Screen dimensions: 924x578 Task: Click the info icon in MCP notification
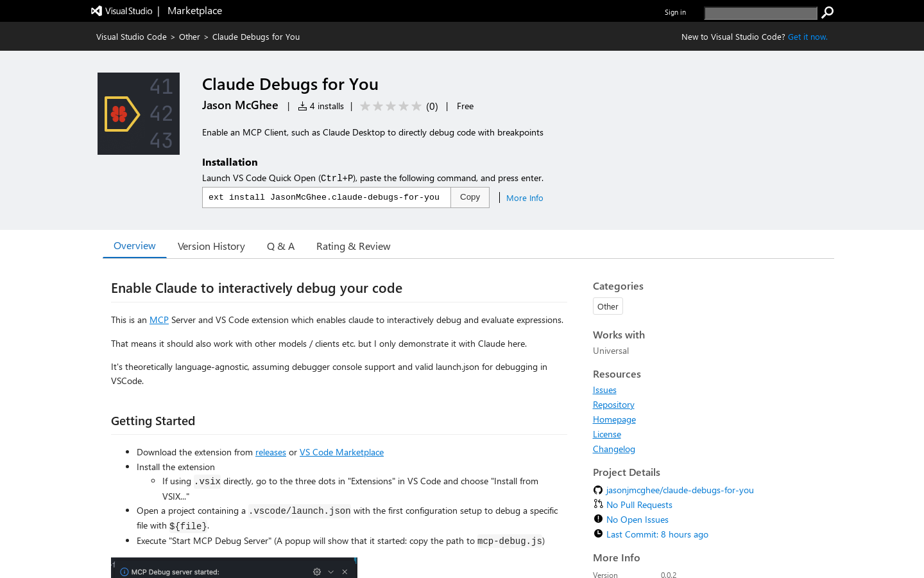click(x=124, y=572)
